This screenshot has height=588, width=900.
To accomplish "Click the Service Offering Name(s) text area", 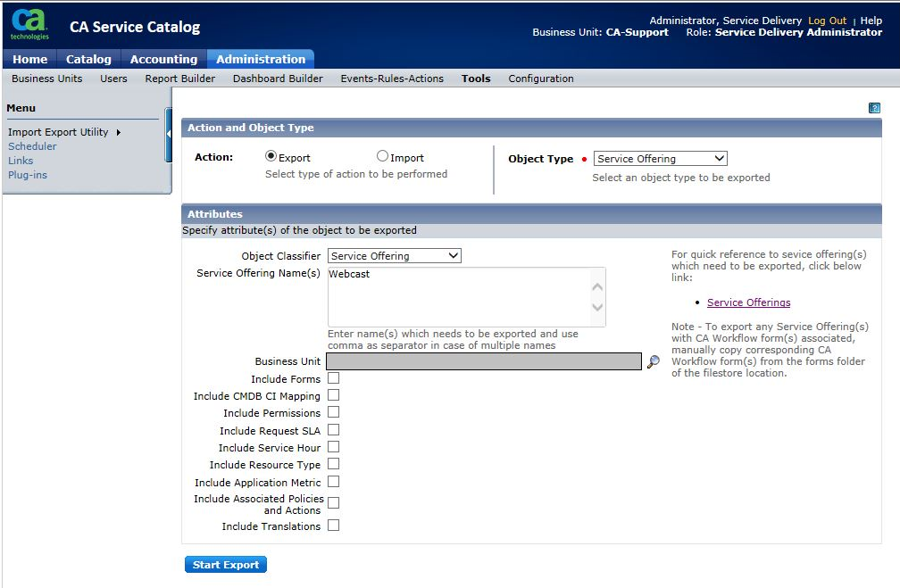I will pos(467,296).
